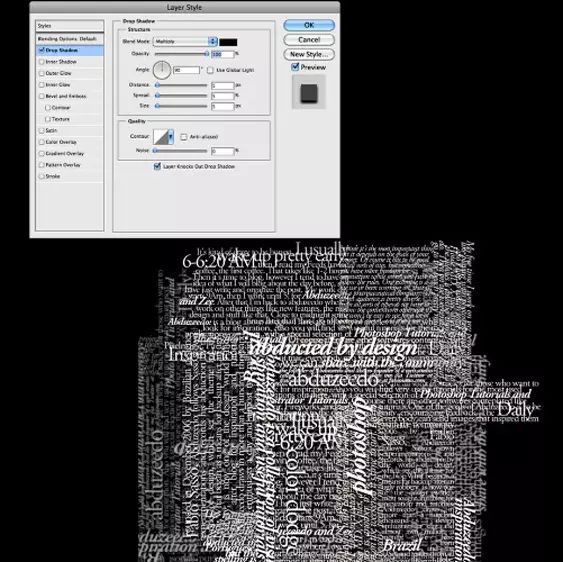Screen dimensions: 563x562
Task: Click the Noise slider track
Action: coord(181,151)
